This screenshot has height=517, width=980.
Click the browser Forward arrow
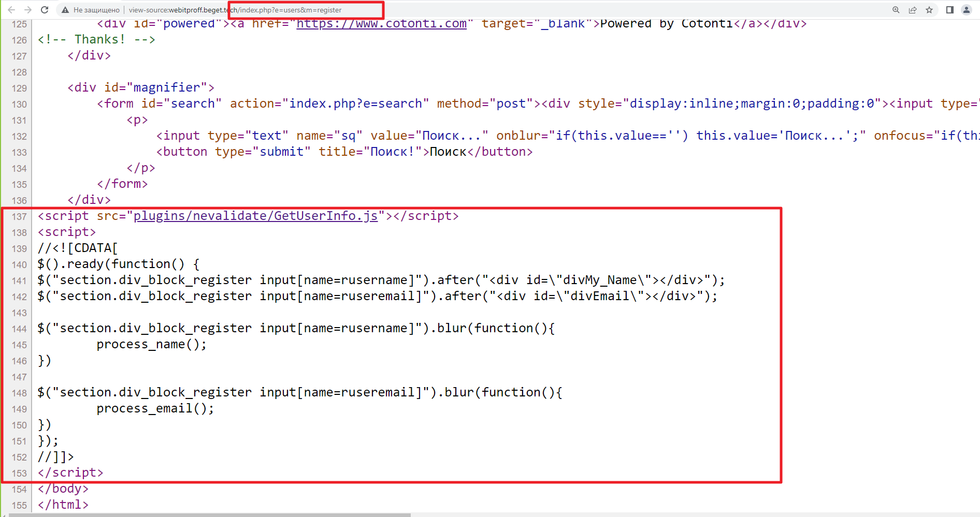pyautogui.click(x=28, y=10)
